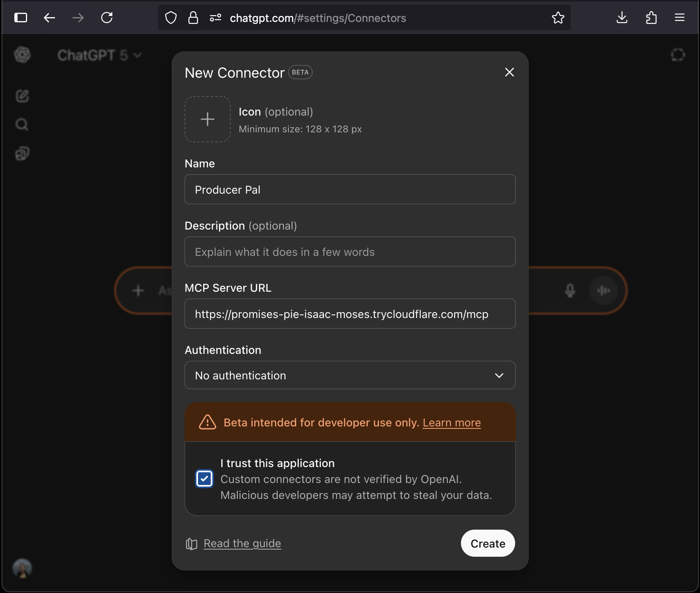Open site security info via padlock
The height and width of the screenshot is (593, 700).
click(x=193, y=18)
